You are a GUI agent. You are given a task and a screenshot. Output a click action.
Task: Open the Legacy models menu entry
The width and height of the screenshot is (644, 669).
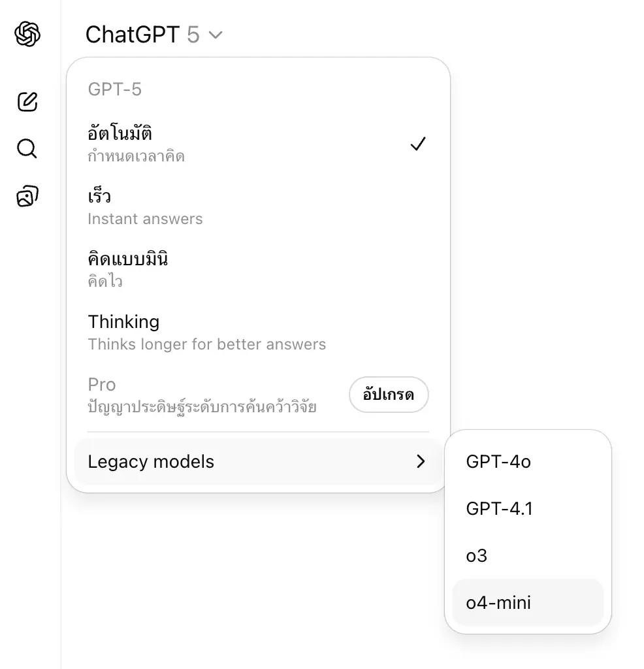click(152, 462)
